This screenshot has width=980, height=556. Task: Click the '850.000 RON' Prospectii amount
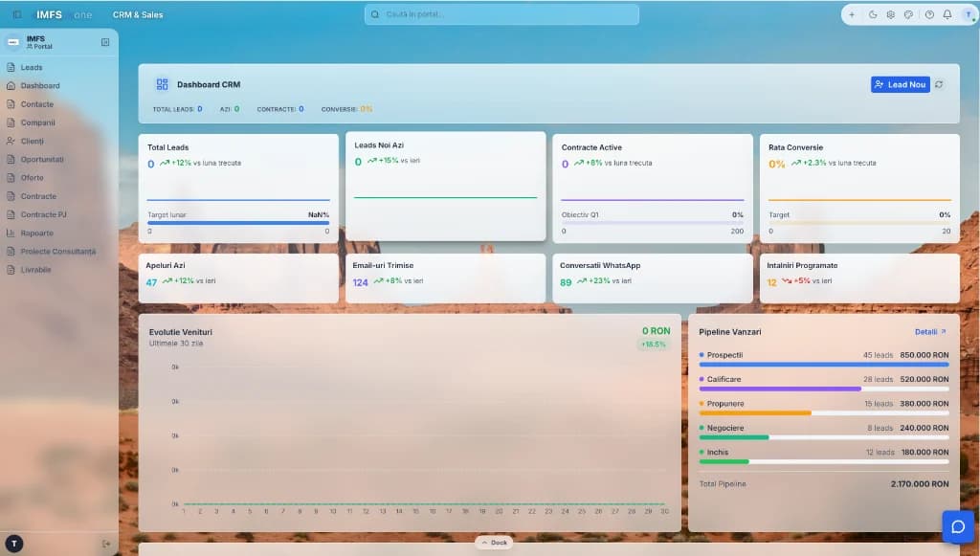click(924, 355)
